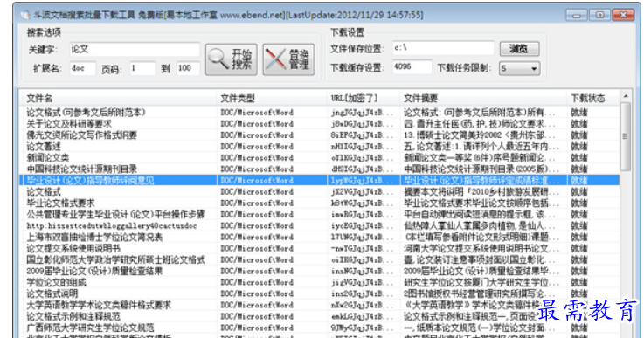Click summary cell 新闻论文类一等奖
This screenshot has width=644, height=338.
(480, 158)
